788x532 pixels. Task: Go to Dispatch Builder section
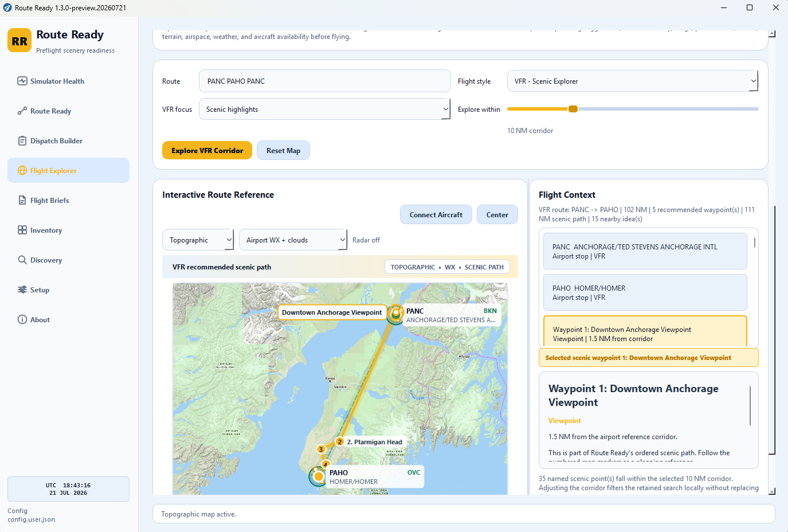coord(68,140)
